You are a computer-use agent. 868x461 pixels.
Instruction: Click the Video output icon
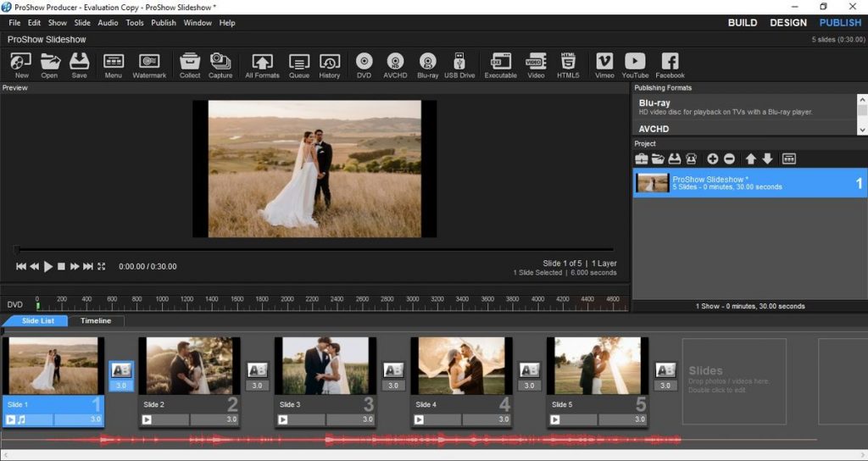(536, 65)
